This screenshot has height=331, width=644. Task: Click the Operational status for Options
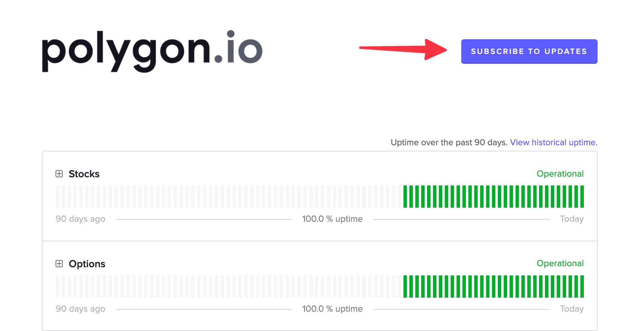tap(560, 263)
